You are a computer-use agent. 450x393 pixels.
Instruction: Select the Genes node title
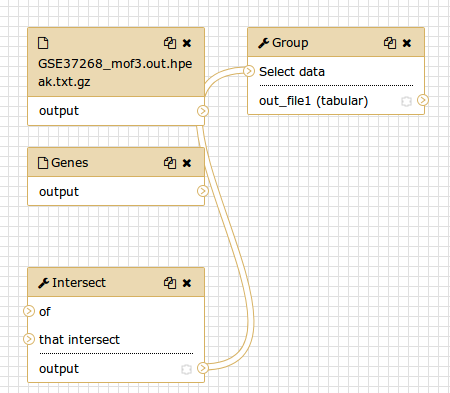(x=69, y=163)
